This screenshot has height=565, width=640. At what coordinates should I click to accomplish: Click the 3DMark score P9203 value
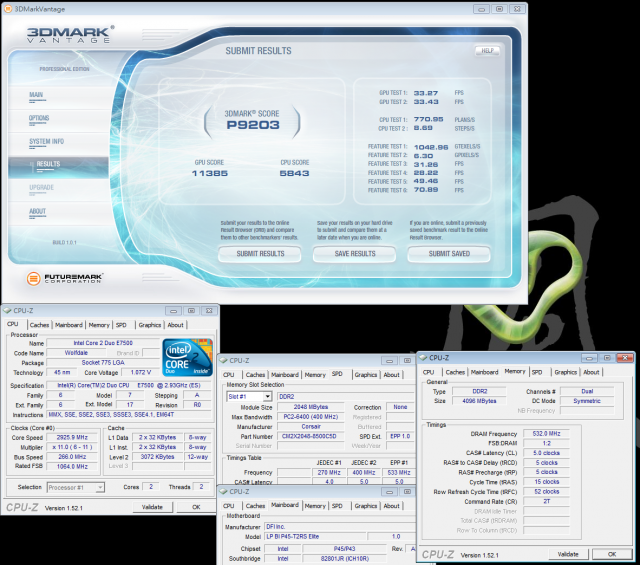click(x=253, y=125)
